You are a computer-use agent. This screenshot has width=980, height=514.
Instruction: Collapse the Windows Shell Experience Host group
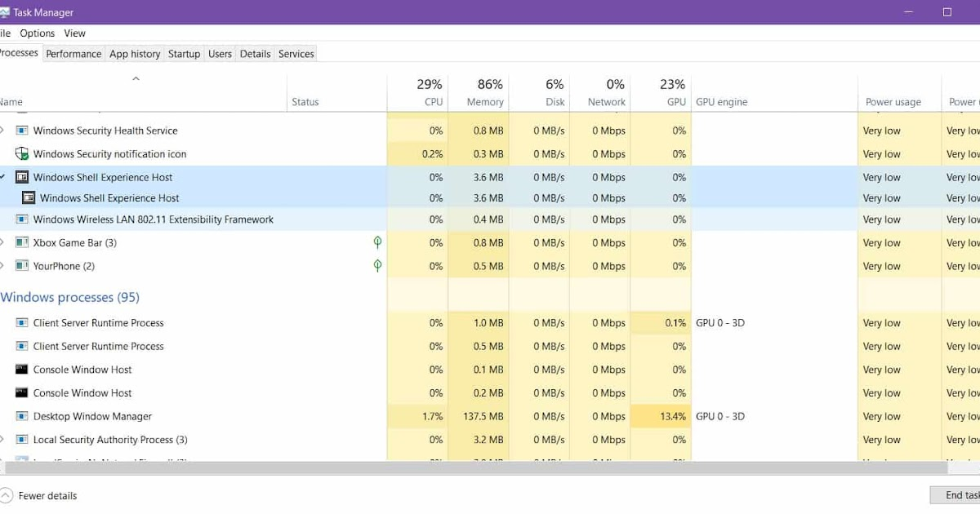point(2,177)
